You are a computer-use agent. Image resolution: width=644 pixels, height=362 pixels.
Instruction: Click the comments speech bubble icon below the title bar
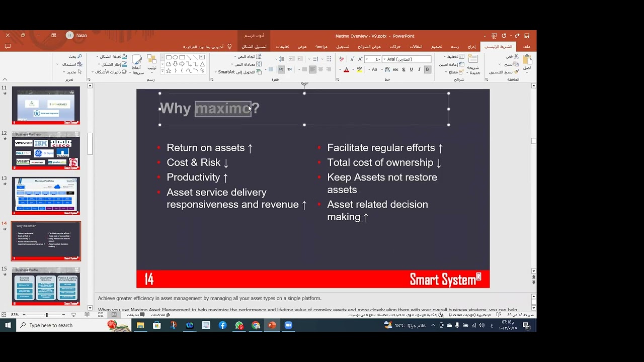(8, 46)
